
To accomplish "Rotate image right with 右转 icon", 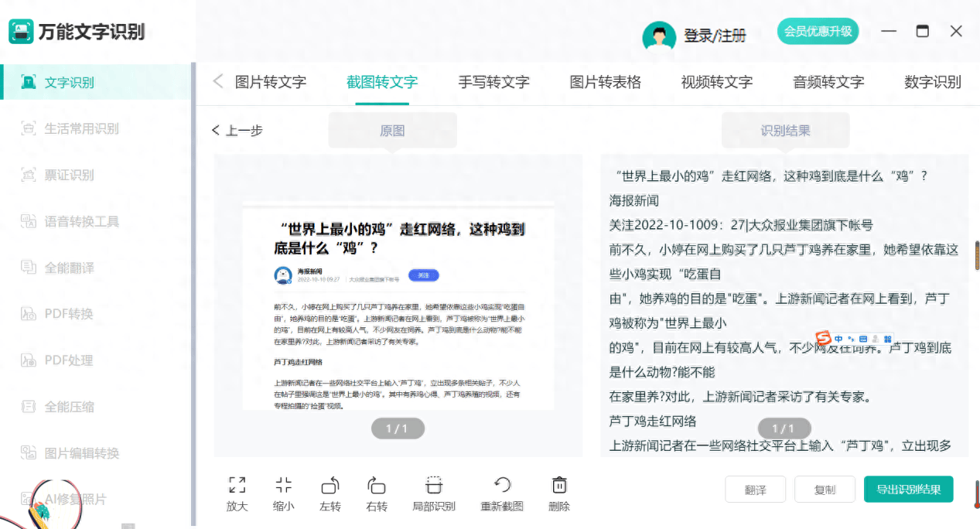I will 376,486.
